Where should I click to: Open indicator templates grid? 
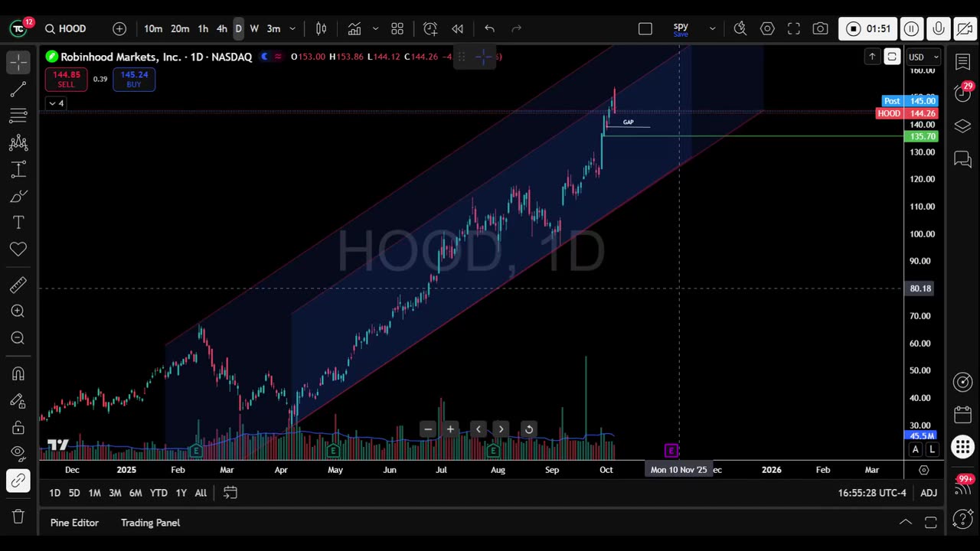(x=397, y=28)
